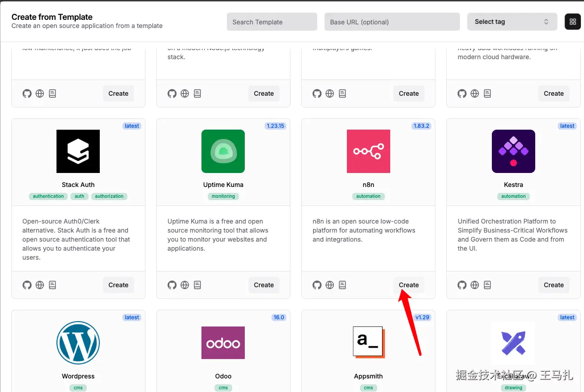GitHub icon in the 'does the job' card
584x392 pixels.
27,93
